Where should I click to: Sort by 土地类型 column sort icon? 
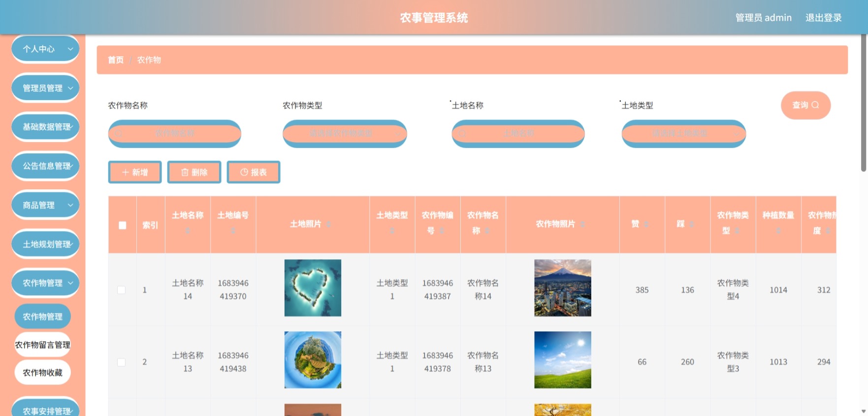coord(392,231)
